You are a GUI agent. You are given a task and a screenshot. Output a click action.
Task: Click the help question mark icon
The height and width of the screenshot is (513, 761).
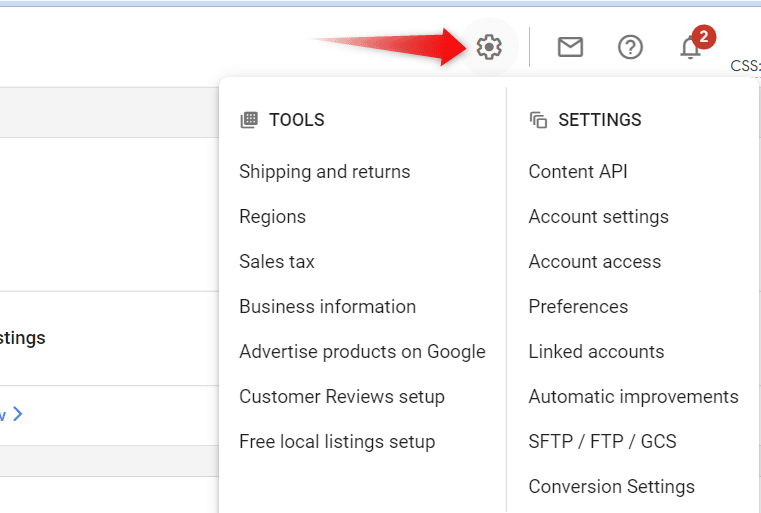tap(630, 47)
